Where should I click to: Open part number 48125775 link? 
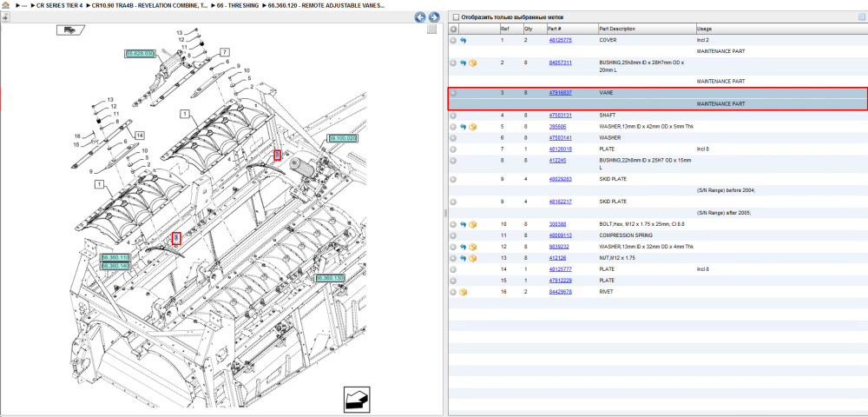[x=560, y=41]
